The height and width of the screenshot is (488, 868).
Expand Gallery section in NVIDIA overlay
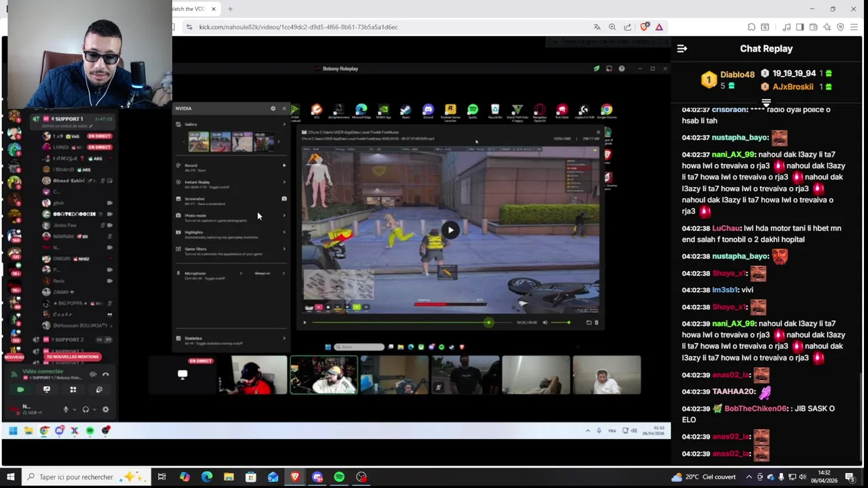click(x=284, y=124)
